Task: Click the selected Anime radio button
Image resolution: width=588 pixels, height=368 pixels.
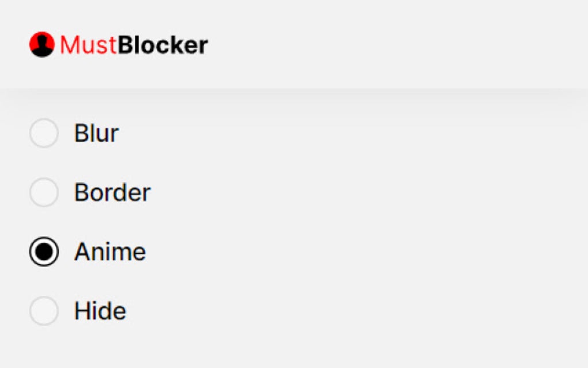Action: point(44,252)
